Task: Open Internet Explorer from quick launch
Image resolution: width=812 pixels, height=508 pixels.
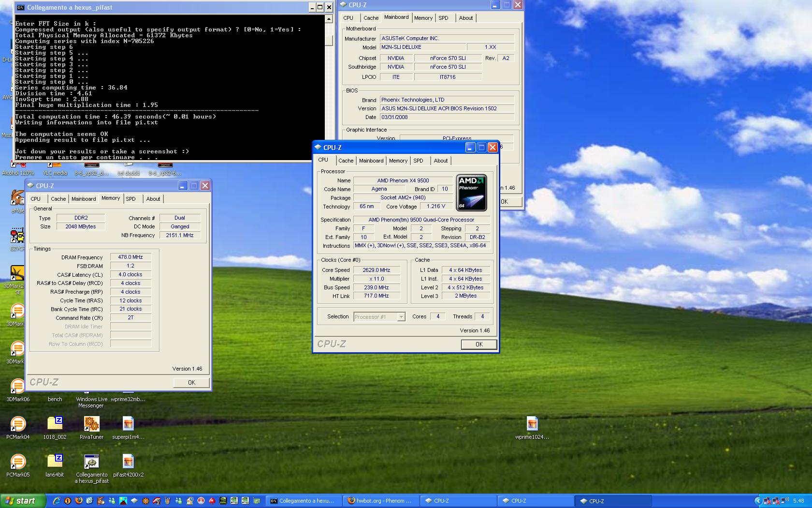Action: click(57, 501)
